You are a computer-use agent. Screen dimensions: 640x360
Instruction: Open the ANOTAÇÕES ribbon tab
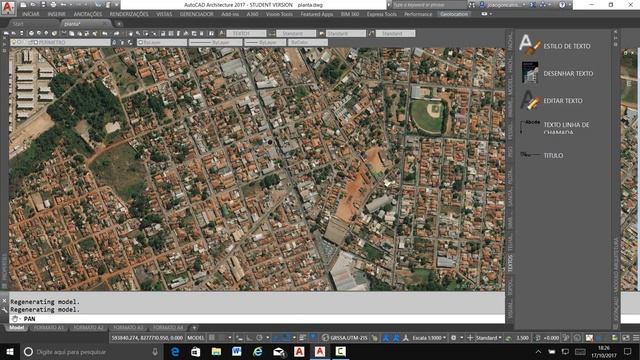point(88,14)
